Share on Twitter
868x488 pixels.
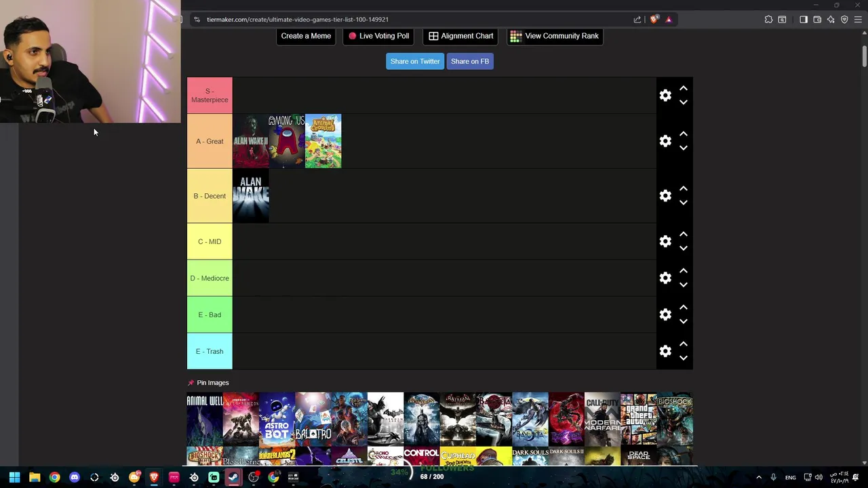tap(415, 61)
